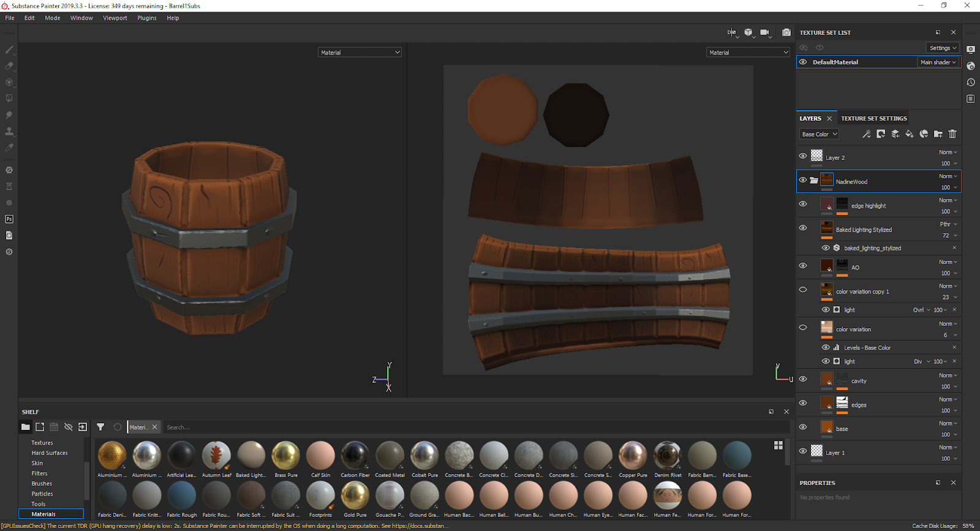Open the History panel icon on right dock
980x531 pixels.
click(x=971, y=82)
